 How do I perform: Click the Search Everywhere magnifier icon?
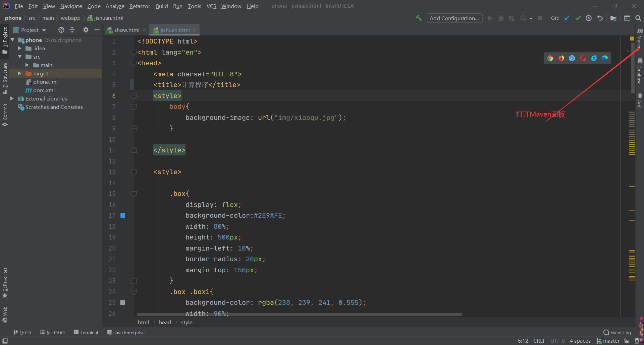(x=638, y=18)
